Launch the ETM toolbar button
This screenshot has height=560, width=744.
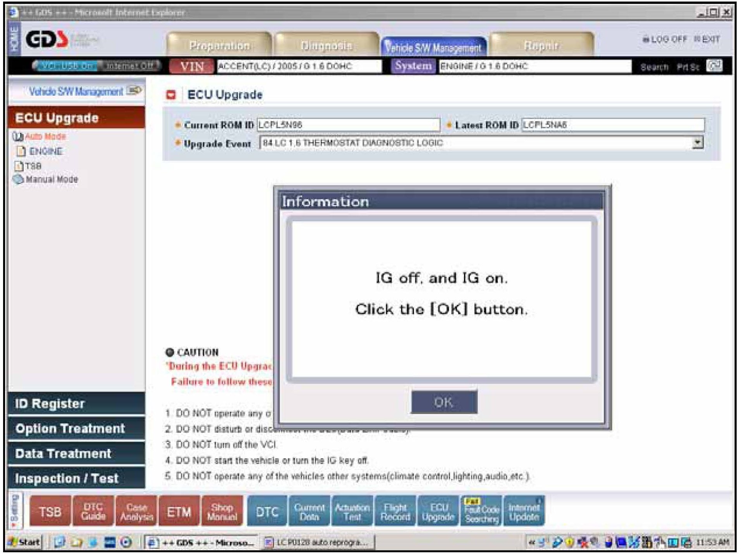tap(179, 512)
